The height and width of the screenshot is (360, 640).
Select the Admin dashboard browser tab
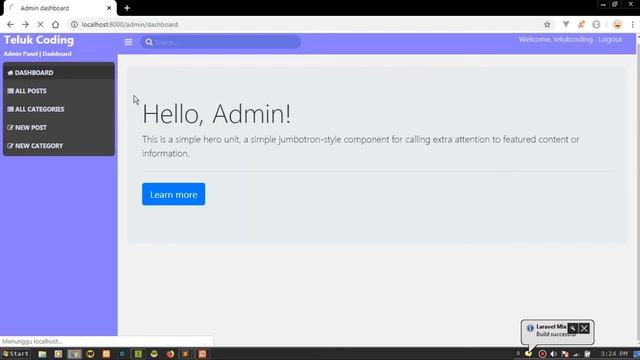[x=59, y=8]
